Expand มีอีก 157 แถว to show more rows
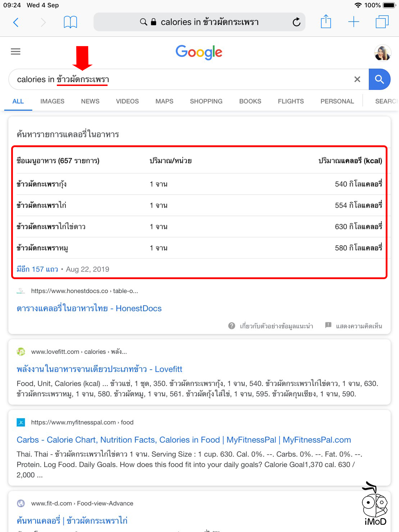399x532 pixels. coord(37,269)
